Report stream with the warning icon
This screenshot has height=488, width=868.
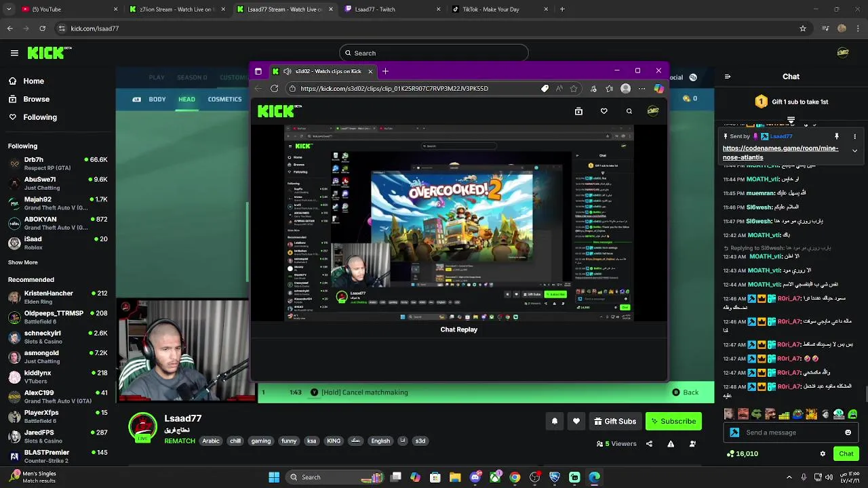click(671, 444)
